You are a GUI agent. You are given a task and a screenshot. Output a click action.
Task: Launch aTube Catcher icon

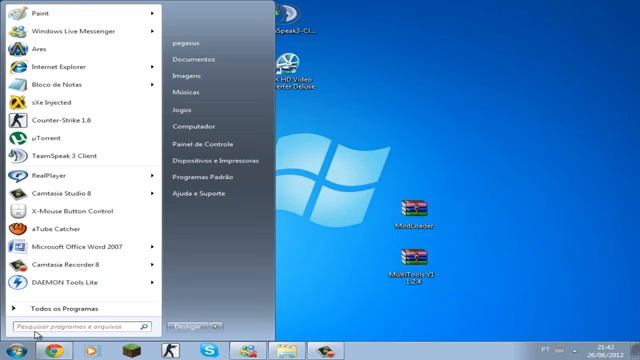[x=18, y=229]
